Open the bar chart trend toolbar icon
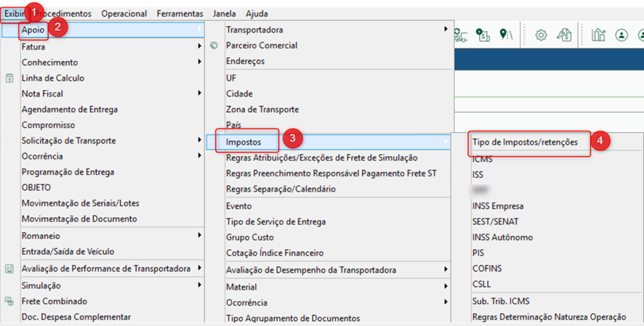 [x=598, y=35]
